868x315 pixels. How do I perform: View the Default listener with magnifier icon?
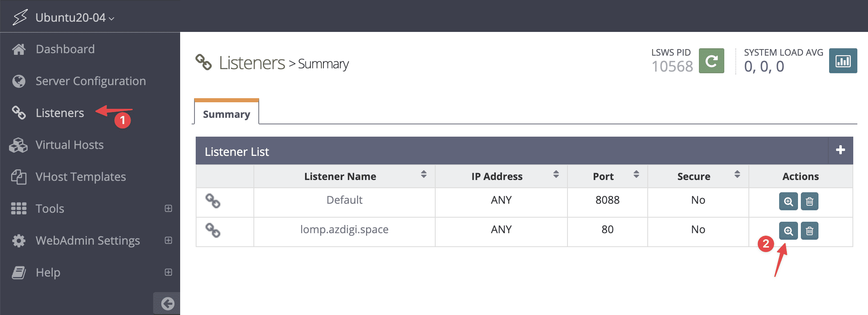(788, 201)
